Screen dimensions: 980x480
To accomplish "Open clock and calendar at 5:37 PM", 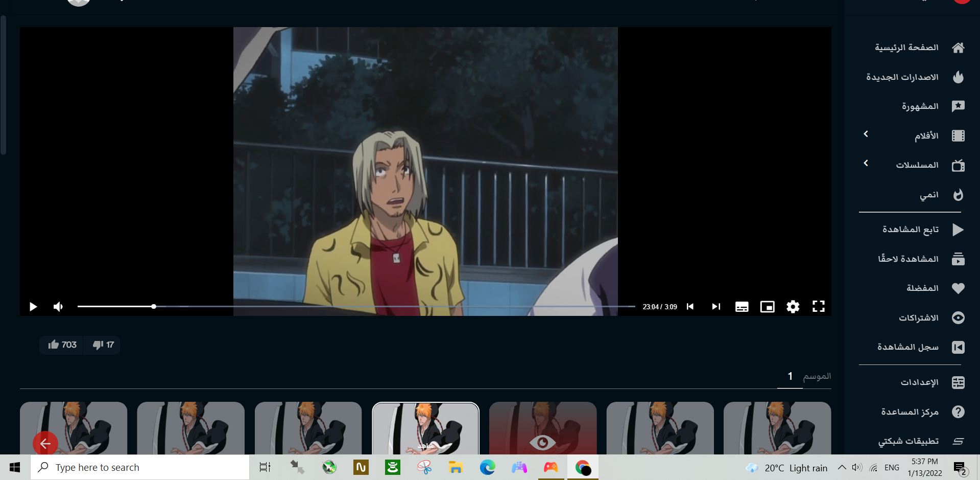I will point(925,467).
